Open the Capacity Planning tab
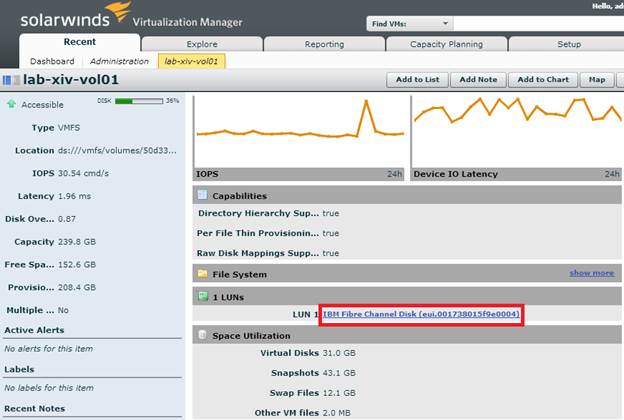The width and height of the screenshot is (624, 420). pyautogui.click(x=447, y=44)
